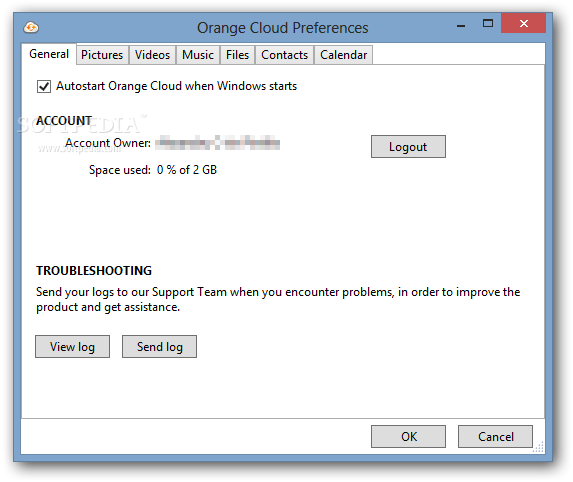Click the resize grip at window corner

539,448
